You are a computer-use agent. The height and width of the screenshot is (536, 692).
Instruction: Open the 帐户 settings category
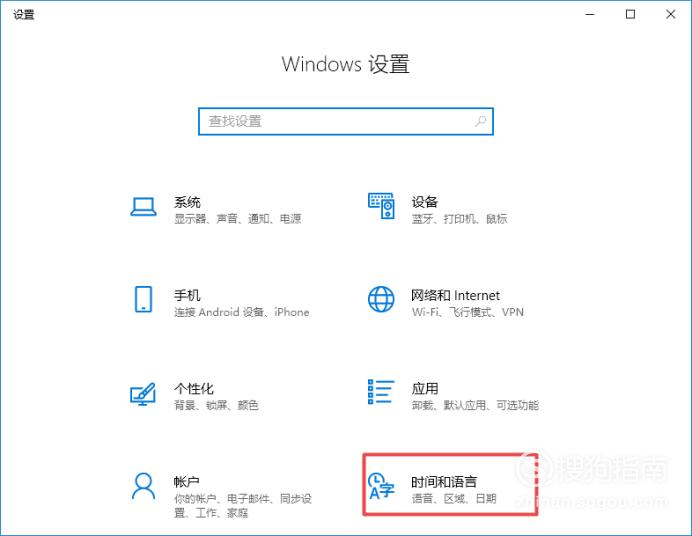(187, 482)
